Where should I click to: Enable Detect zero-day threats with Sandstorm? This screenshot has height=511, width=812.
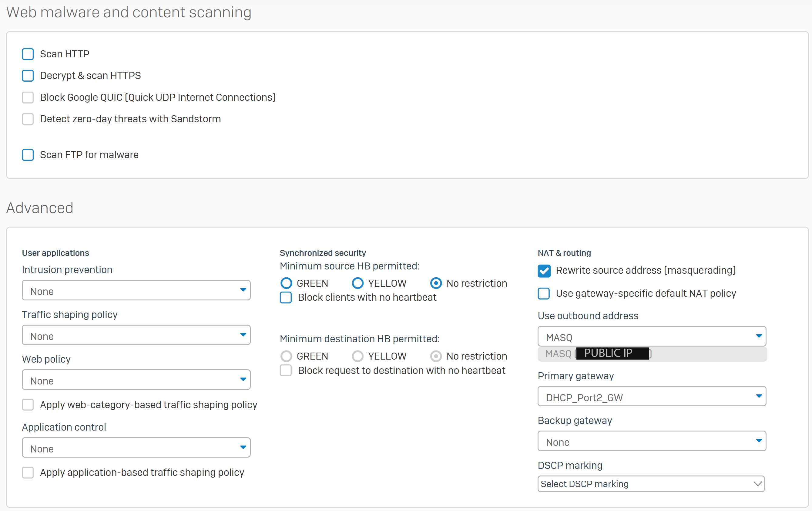point(28,119)
